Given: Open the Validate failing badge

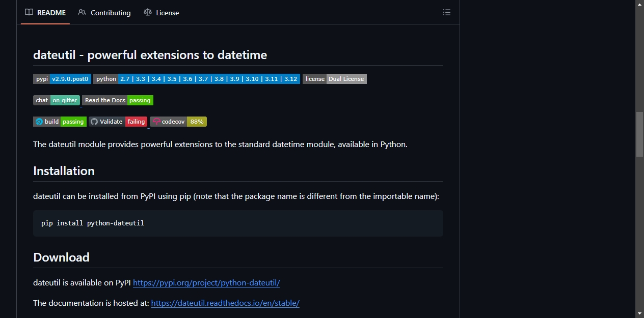Looking at the screenshot, I should tap(118, 122).
